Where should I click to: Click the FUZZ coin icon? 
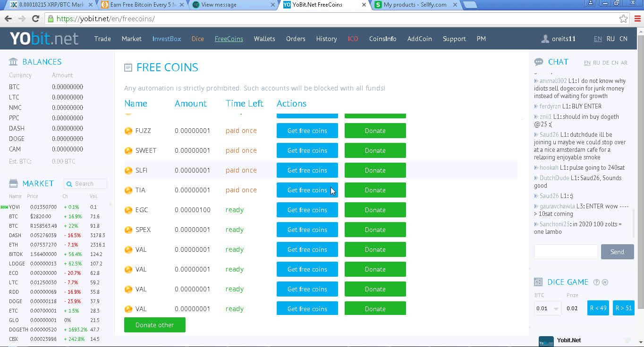[x=128, y=131]
